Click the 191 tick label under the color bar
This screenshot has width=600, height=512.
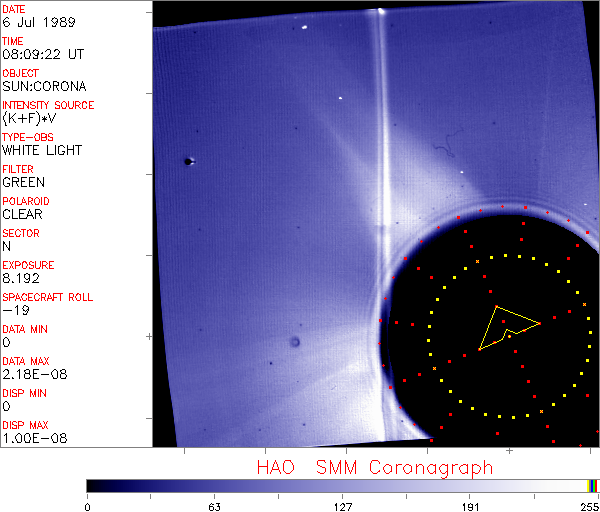click(x=470, y=505)
